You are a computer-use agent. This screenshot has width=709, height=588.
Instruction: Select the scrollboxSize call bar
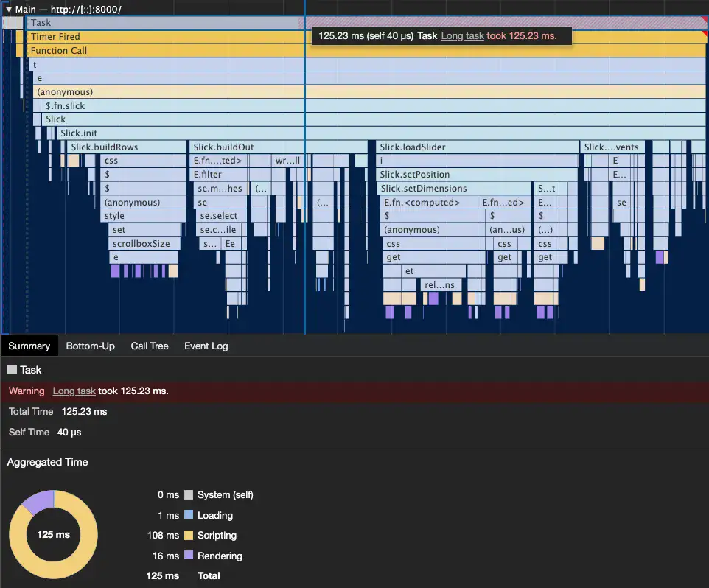144,244
